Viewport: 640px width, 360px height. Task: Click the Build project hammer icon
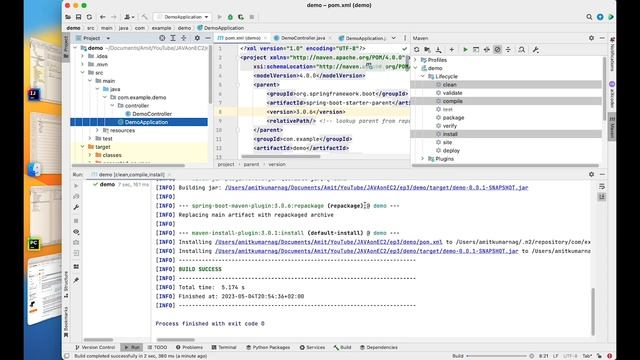[144, 17]
